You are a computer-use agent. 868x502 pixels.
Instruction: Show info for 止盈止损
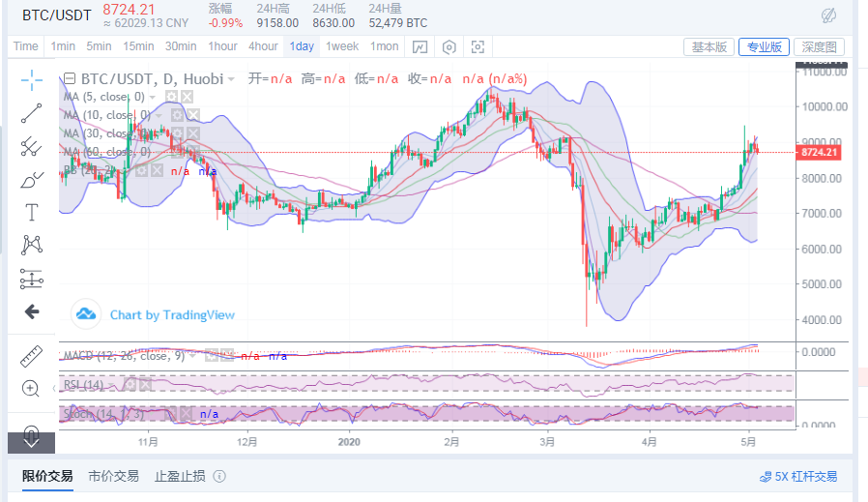(219, 477)
